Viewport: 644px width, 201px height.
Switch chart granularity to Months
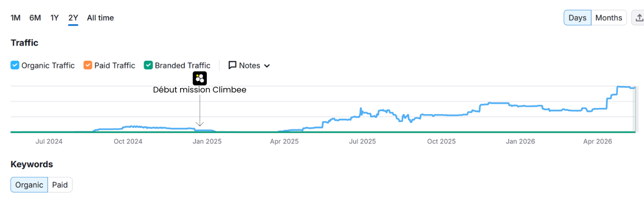pyautogui.click(x=609, y=18)
